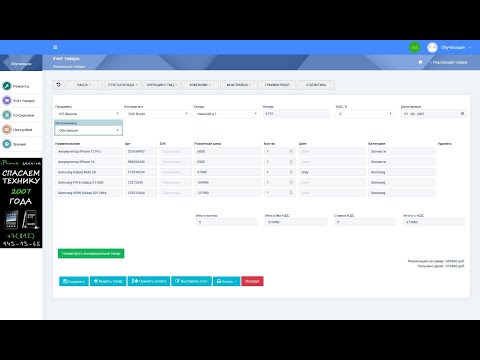Viewport: 480px width, 360px height.
Task: Open the График работ tab
Action: pos(277,85)
